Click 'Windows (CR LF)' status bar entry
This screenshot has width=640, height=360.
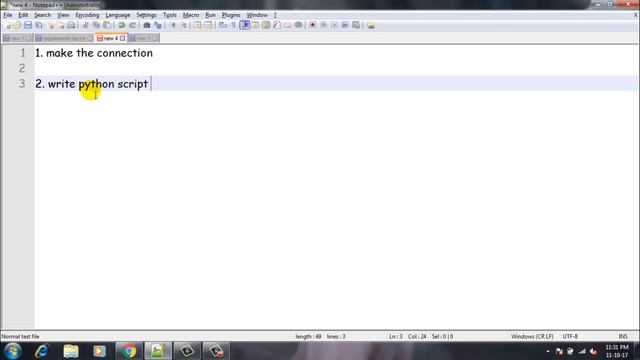click(x=532, y=336)
